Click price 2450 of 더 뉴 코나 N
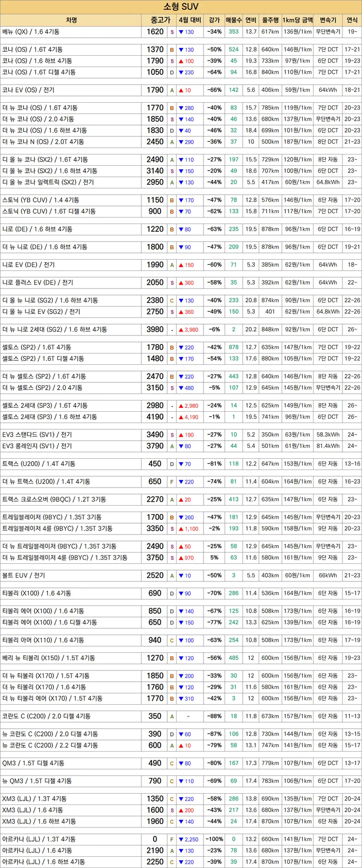Screen dimensions: 362x868 point(155,142)
